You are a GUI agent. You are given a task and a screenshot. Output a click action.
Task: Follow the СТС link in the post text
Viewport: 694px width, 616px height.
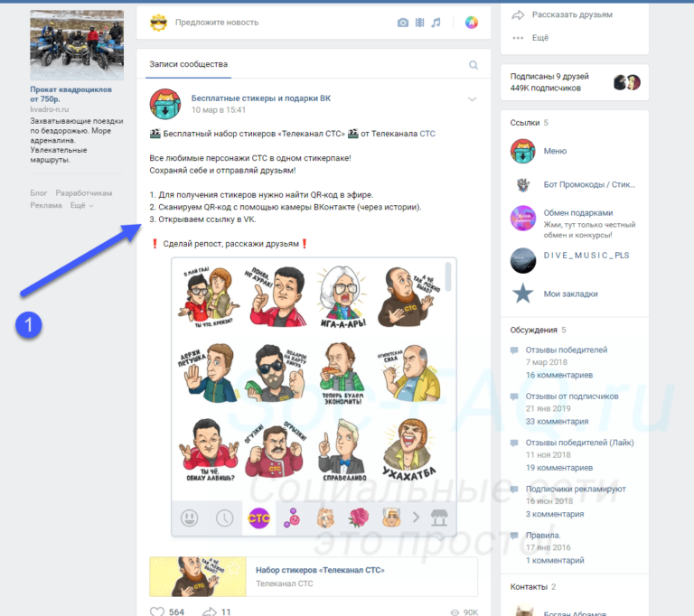pyautogui.click(x=427, y=134)
